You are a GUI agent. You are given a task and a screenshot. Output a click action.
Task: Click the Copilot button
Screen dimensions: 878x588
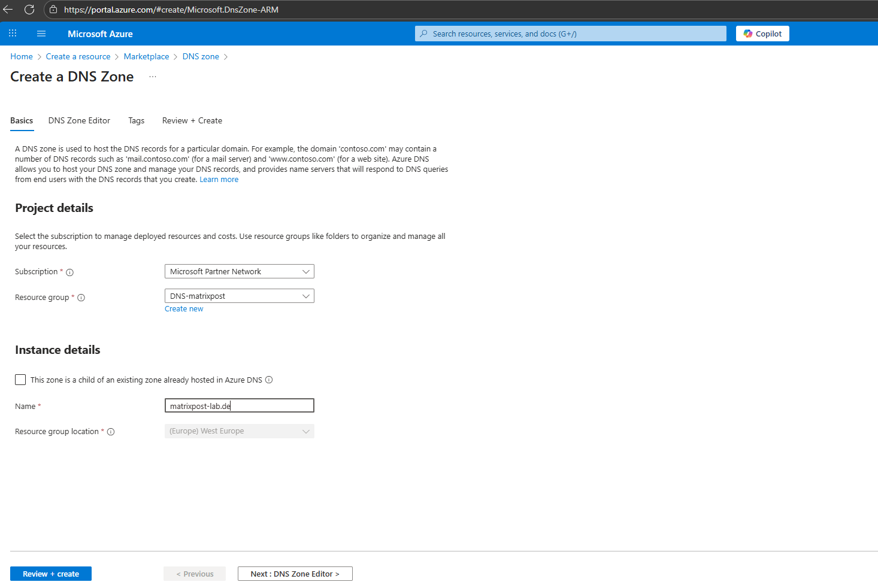tap(762, 34)
